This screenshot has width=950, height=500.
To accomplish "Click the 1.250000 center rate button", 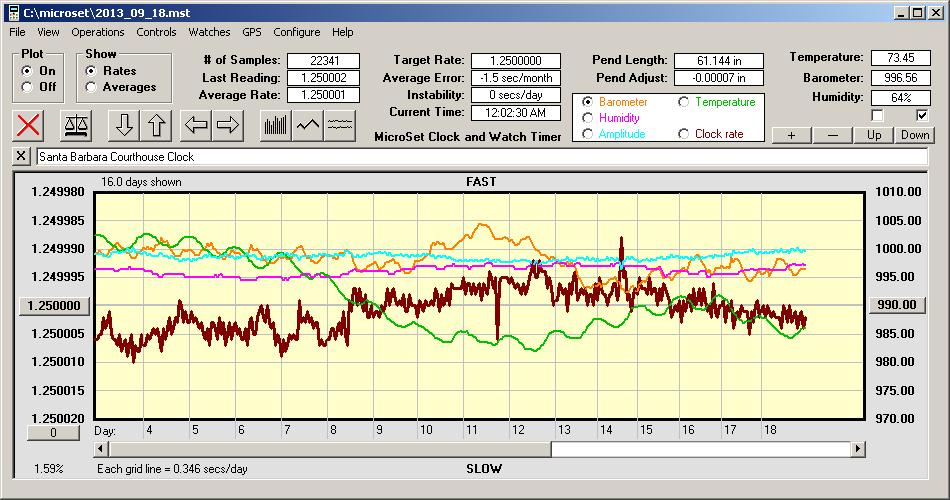I will pos(55,305).
